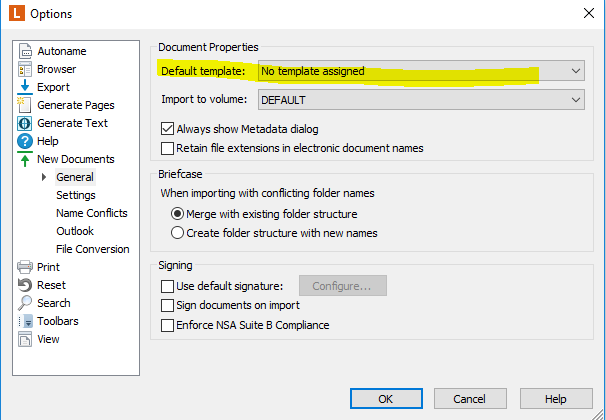Open the Import to volume dropdown
606x420 pixels.
pos(421,100)
